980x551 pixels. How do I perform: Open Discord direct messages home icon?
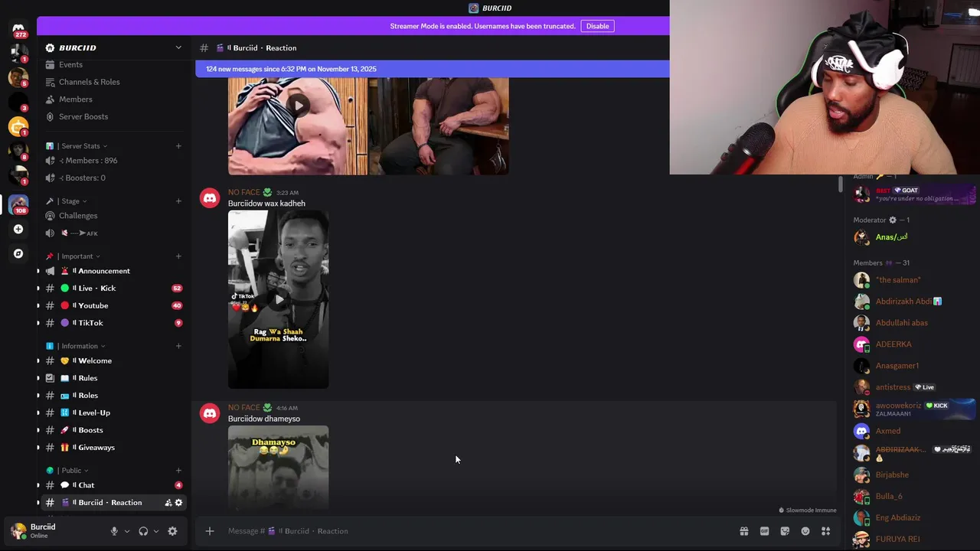coord(18,28)
